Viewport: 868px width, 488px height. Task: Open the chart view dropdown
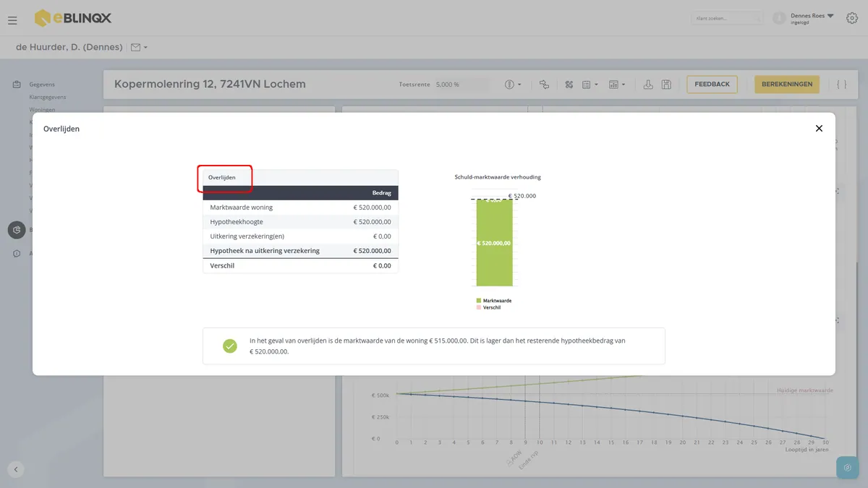[617, 85]
